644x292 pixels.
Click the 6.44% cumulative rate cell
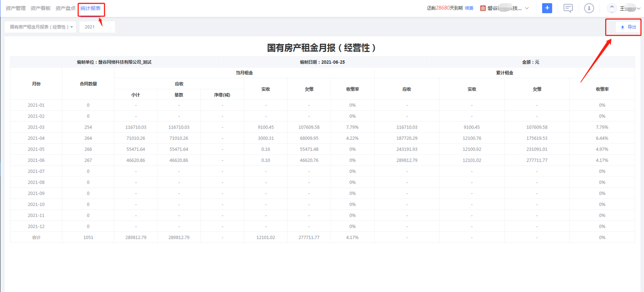click(x=602, y=138)
